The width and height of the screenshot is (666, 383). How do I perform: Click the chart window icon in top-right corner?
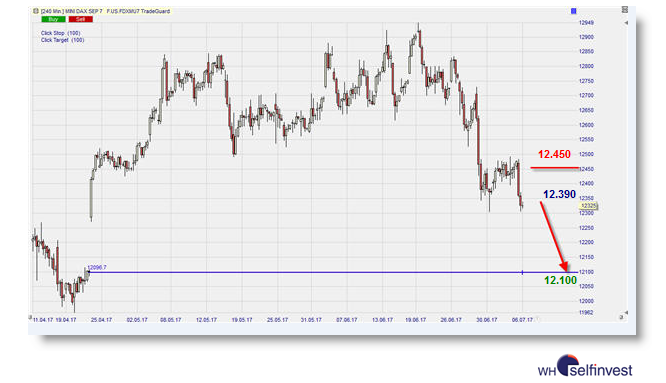pos(625,9)
